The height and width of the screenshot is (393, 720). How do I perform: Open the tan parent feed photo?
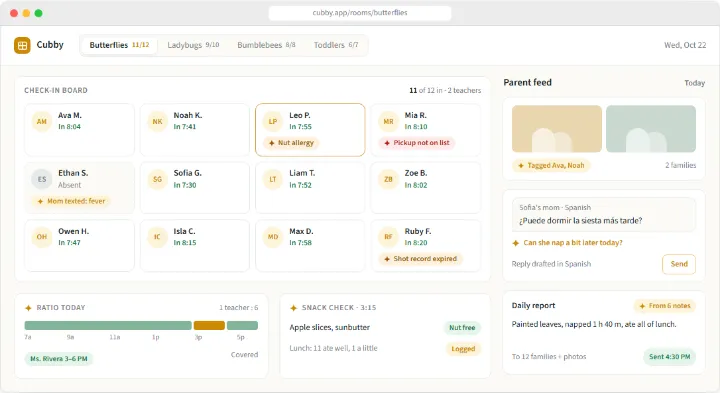[557, 129]
